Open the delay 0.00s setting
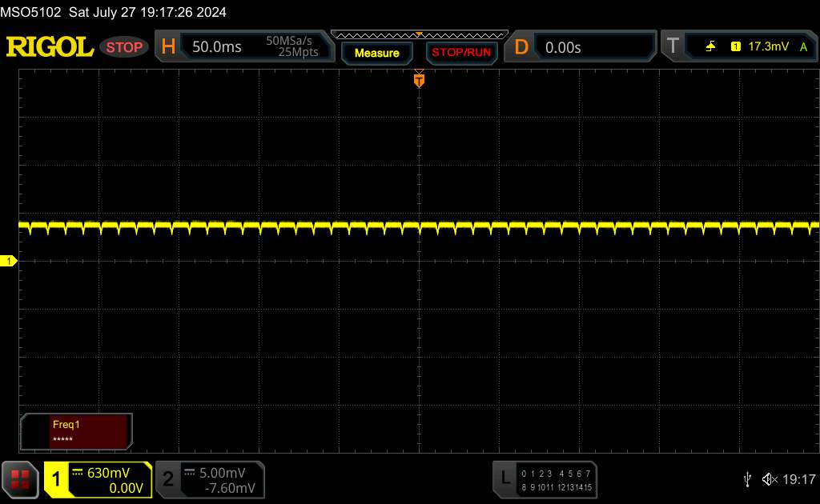 point(594,47)
